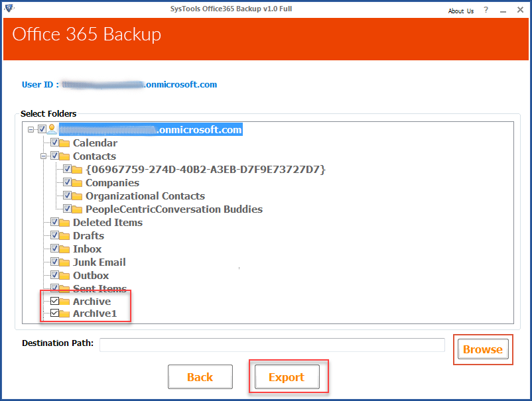This screenshot has width=532, height=401.
Task: Click the PeopleCentricConversation Buddies folder icon
Action: click(77, 209)
